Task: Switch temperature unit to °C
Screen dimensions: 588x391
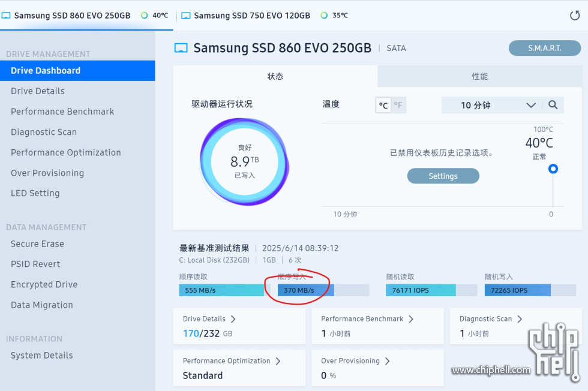Action: click(x=383, y=106)
